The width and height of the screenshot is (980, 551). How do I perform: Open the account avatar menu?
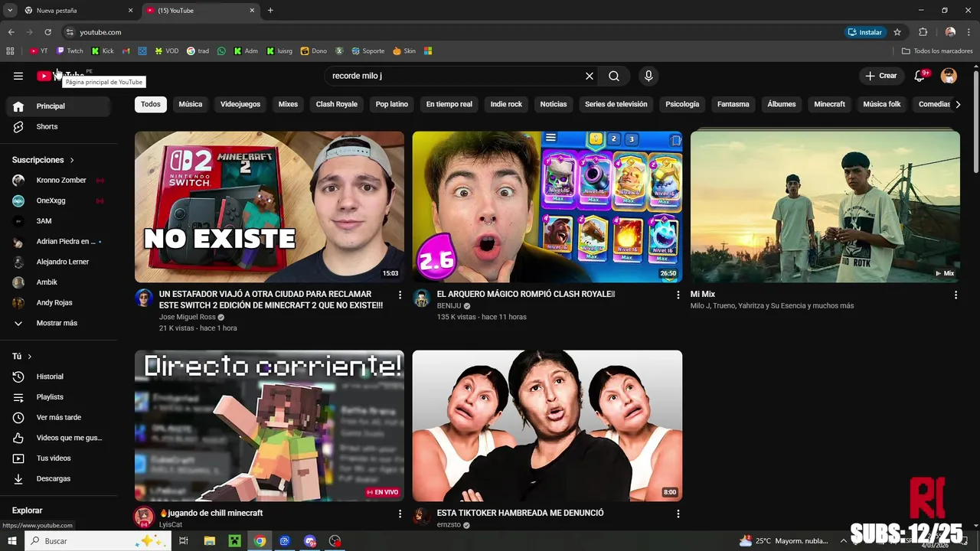pyautogui.click(x=949, y=76)
